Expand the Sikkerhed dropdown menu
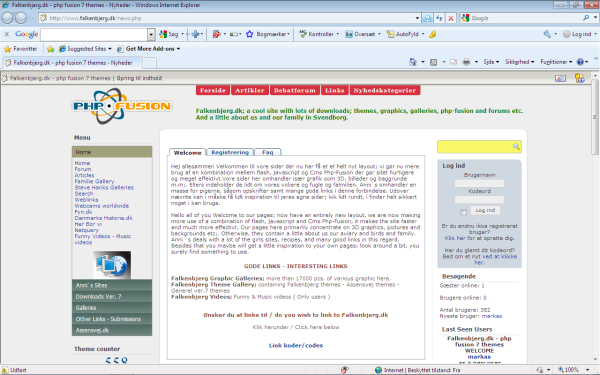The height and width of the screenshot is (375, 600). tap(519, 62)
